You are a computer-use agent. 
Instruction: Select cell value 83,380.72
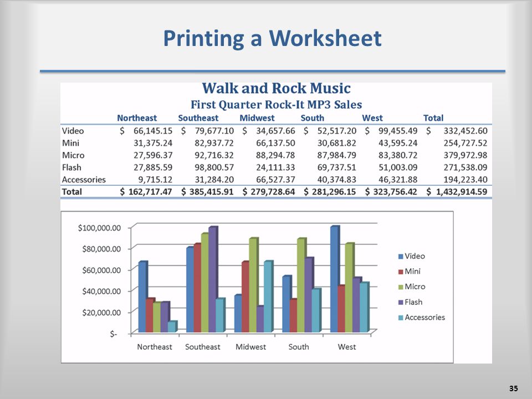[398, 155]
